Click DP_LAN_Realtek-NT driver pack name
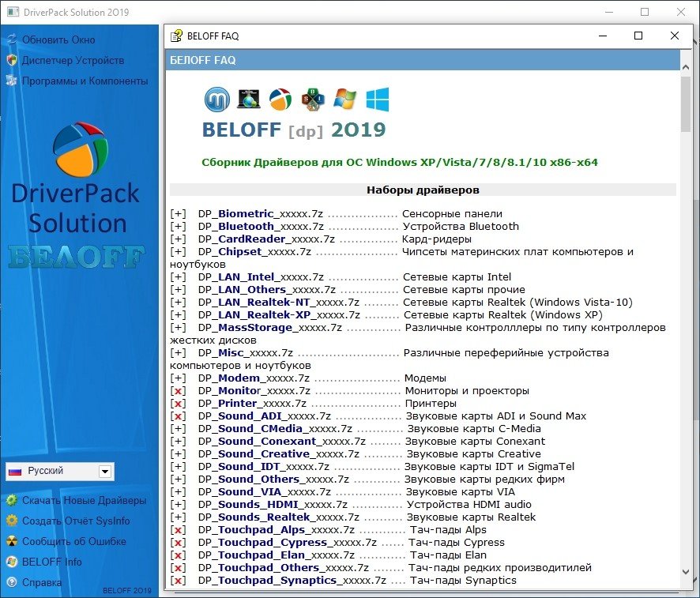This screenshot has width=700, height=598. click(279, 302)
